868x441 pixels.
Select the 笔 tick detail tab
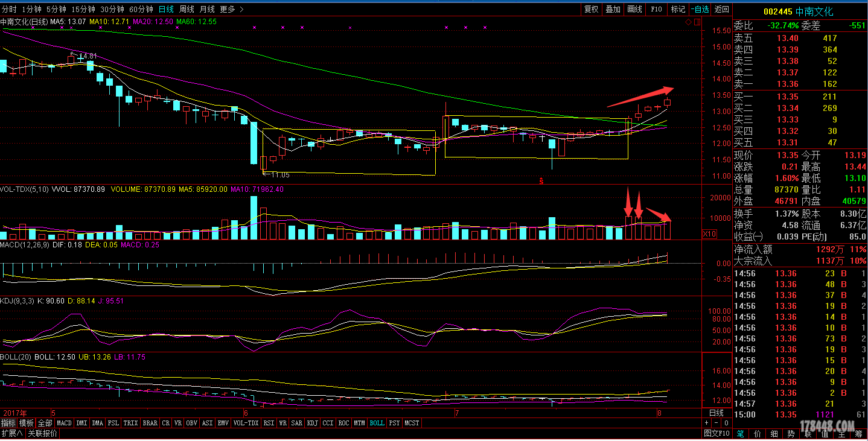(741, 434)
